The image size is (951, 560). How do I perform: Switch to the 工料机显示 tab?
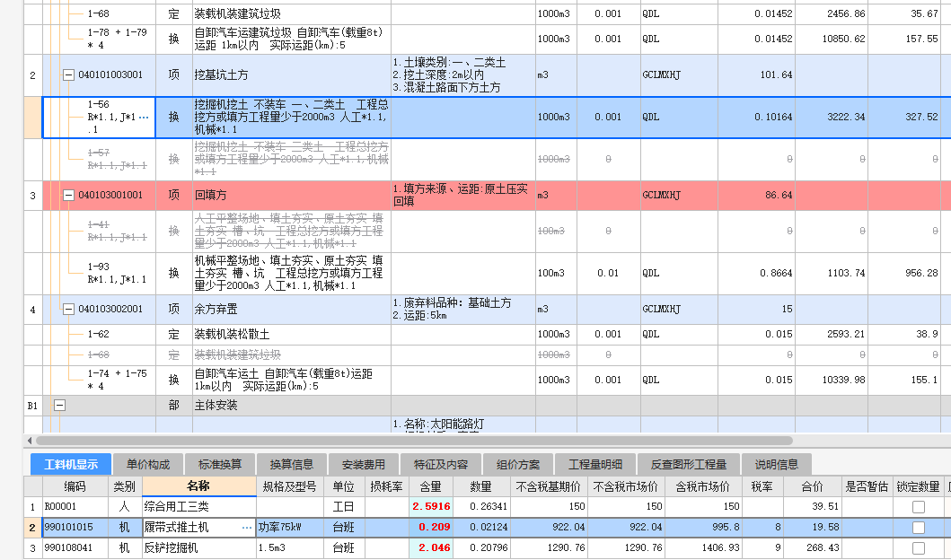[71, 465]
